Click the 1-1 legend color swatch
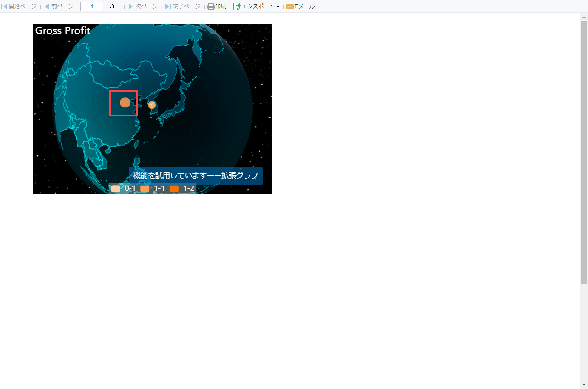 point(145,188)
